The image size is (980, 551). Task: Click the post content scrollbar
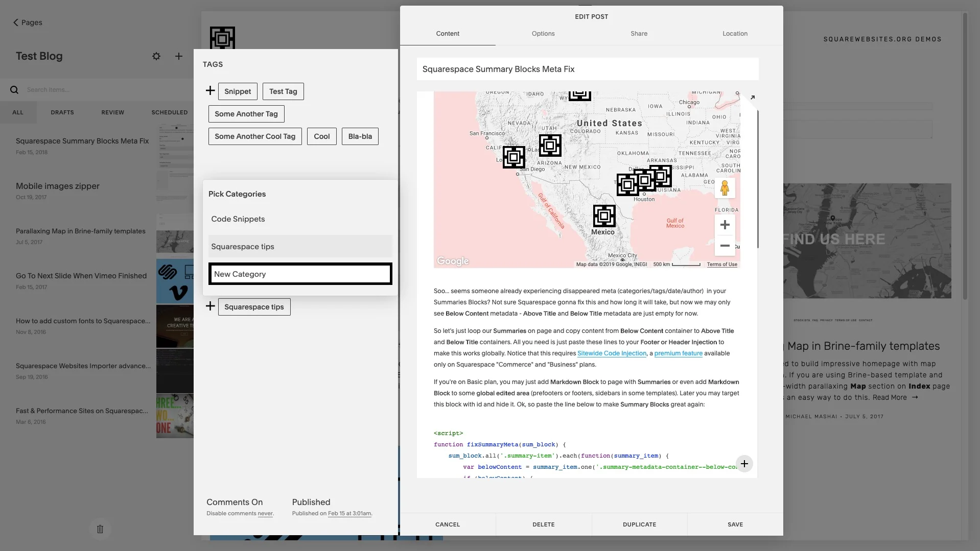click(x=758, y=179)
